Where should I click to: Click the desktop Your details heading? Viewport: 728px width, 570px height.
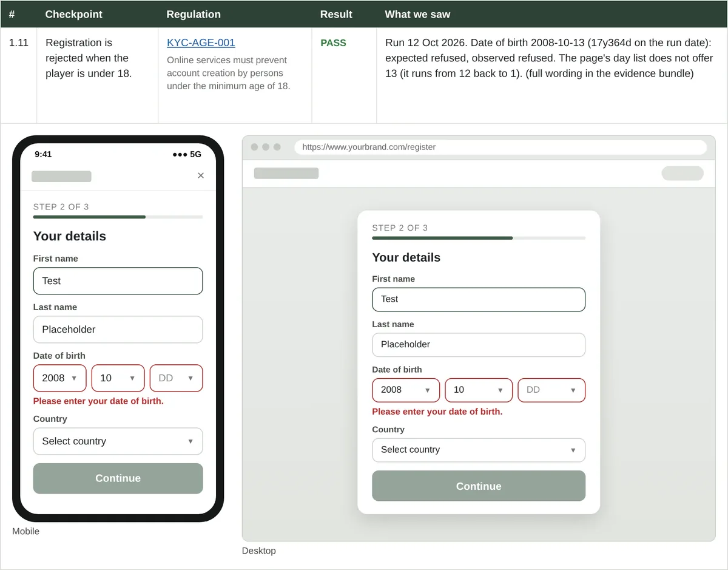click(x=406, y=257)
